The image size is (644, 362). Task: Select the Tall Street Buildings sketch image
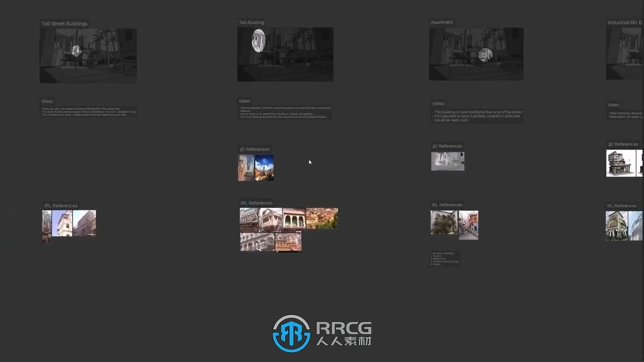(88, 55)
